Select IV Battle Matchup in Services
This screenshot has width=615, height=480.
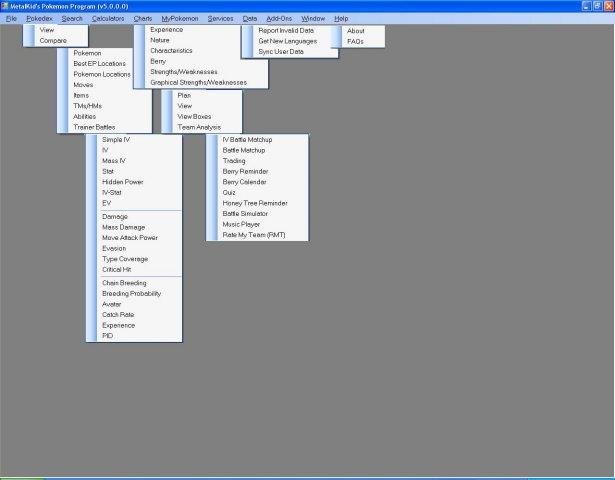point(247,140)
